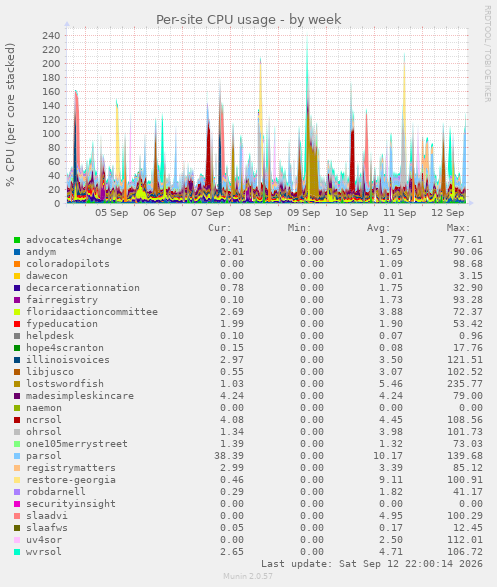Click the 'coloradopilots' legend label
Screen dimensions: 497x587
click(68, 264)
